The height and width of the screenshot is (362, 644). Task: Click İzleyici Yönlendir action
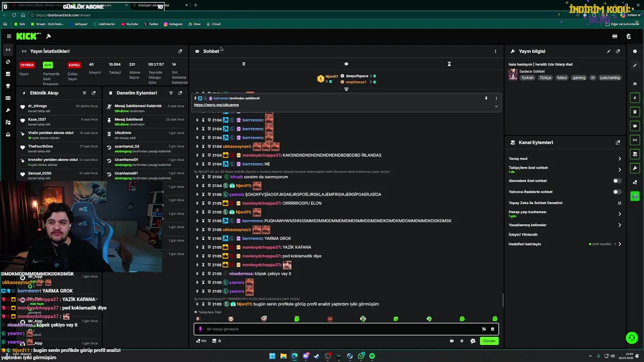523,235
